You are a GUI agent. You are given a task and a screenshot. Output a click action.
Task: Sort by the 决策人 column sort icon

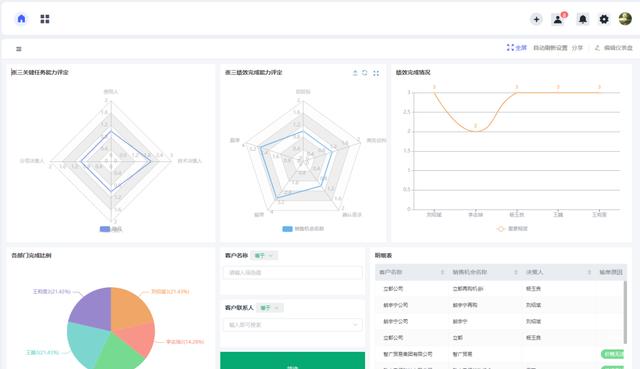click(x=589, y=272)
